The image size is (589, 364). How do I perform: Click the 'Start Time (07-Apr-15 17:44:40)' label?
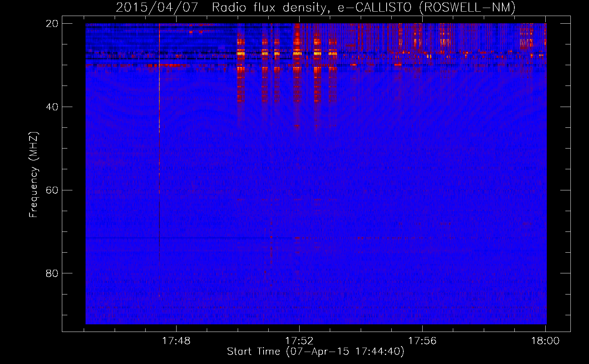[316, 352]
